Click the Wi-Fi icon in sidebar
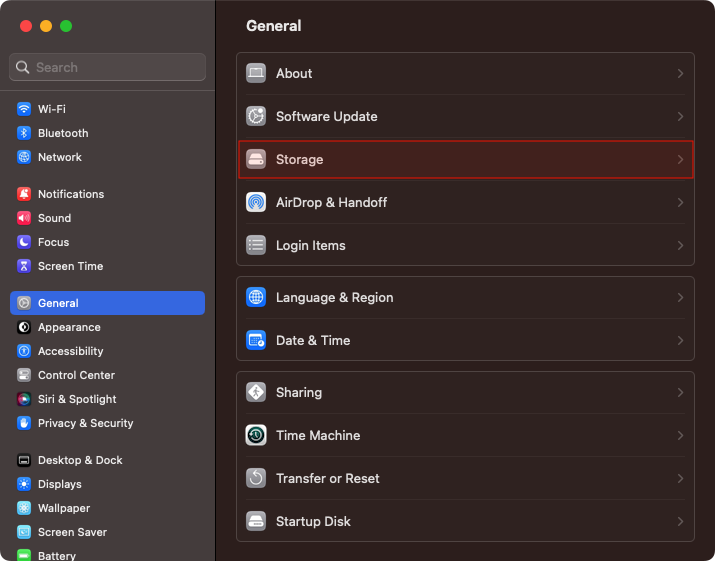Image resolution: width=715 pixels, height=561 pixels. click(x=24, y=109)
